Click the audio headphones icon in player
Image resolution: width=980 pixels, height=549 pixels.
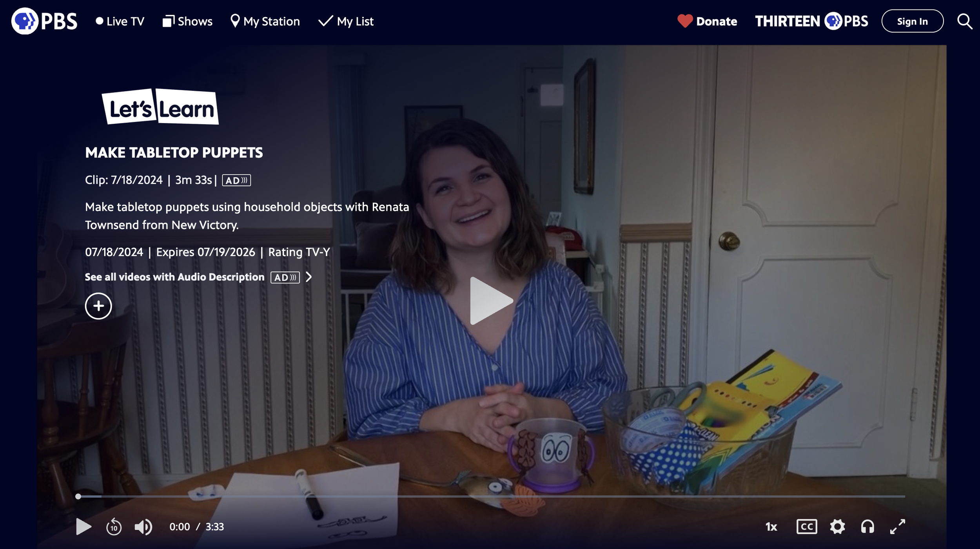point(867,527)
